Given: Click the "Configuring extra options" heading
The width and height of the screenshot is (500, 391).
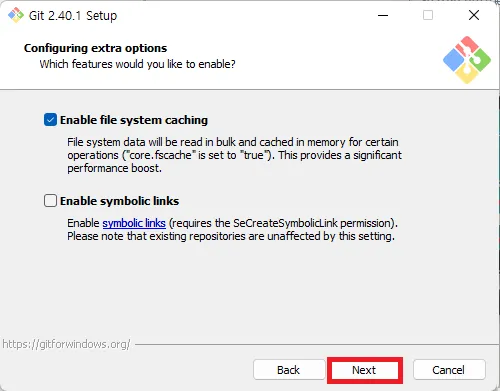Looking at the screenshot, I should pos(95,48).
